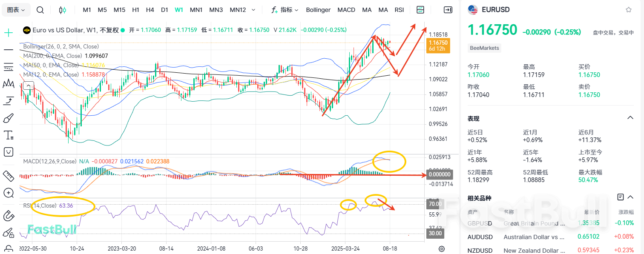Select the Elliott wave pattern tool

(9, 84)
